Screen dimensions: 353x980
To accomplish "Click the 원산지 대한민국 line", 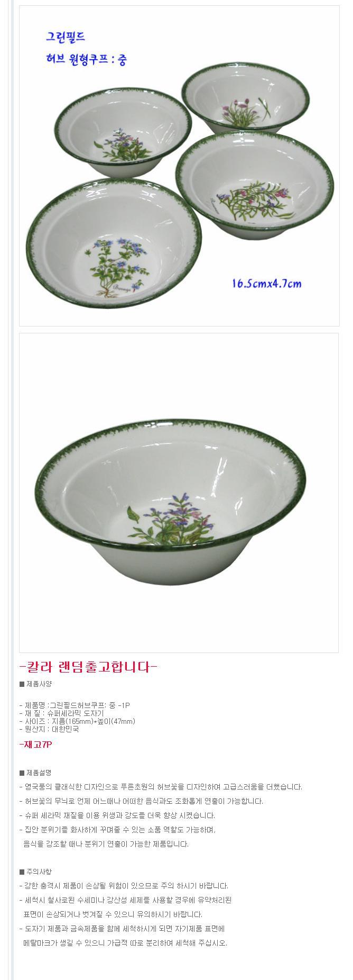I will [x=49, y=729].
